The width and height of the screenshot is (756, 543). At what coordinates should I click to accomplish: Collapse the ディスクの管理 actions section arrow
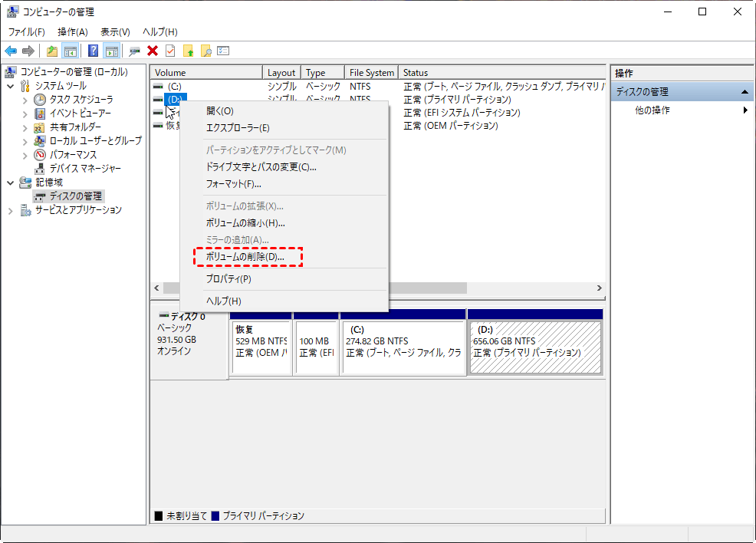744,91
